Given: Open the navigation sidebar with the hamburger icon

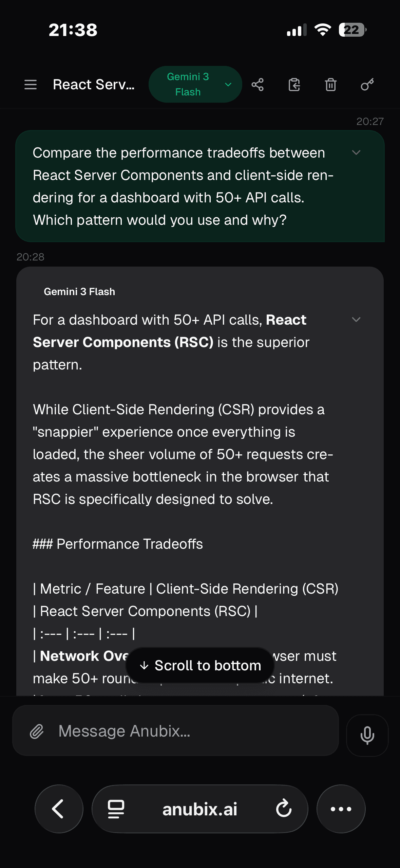Looking at the screenshot, I should point(30,84).
